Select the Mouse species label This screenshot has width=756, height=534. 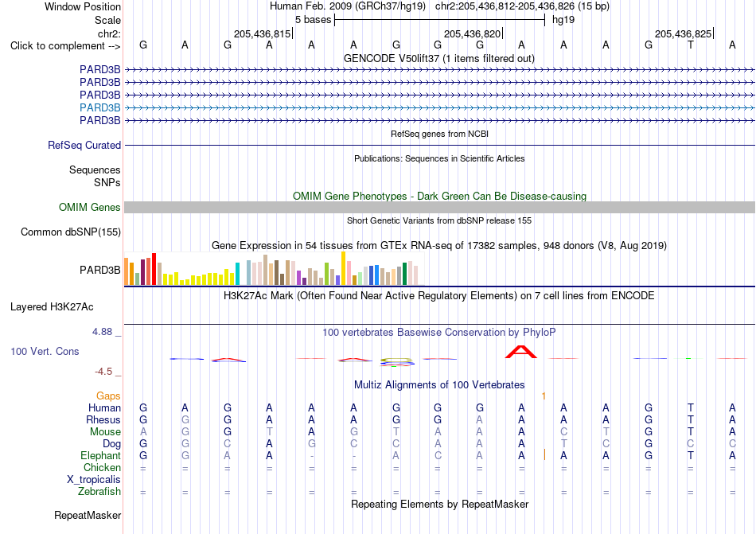click(105, 432)
